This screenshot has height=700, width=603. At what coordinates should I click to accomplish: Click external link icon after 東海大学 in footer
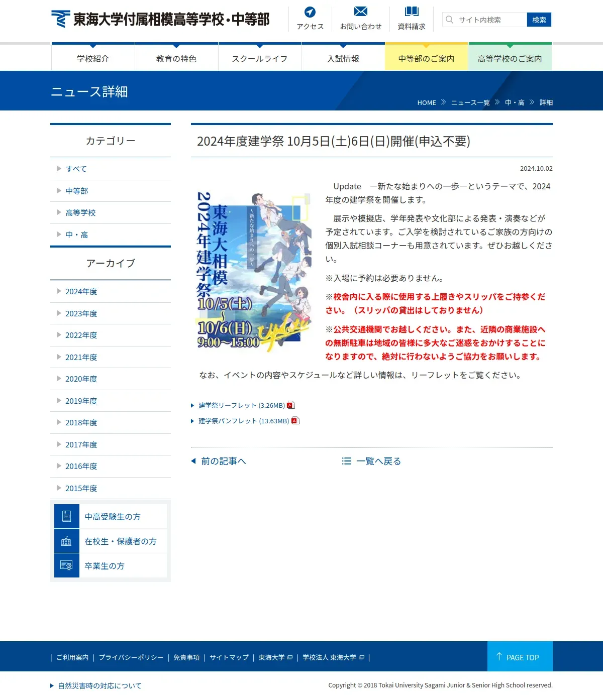coord(289,657)
